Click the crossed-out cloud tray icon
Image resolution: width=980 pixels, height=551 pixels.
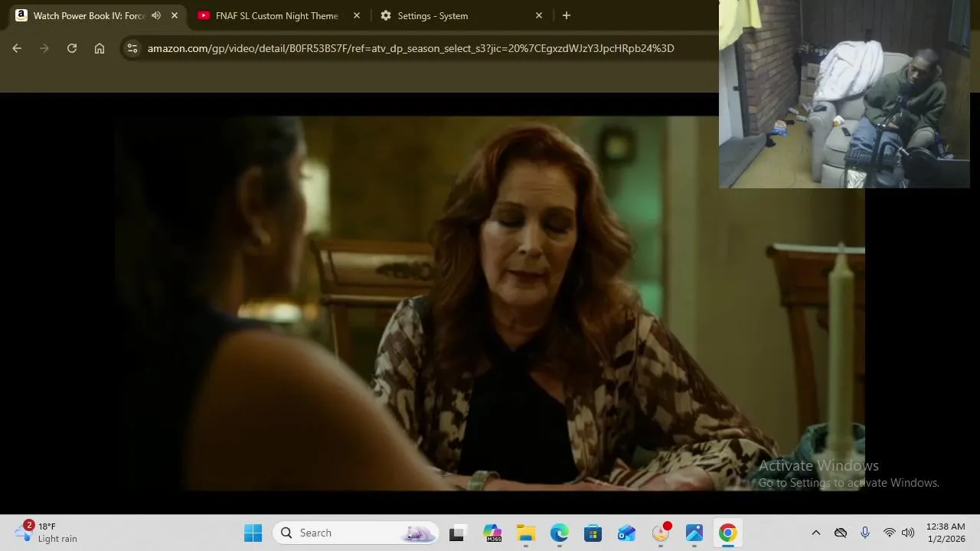click(841, 533)
